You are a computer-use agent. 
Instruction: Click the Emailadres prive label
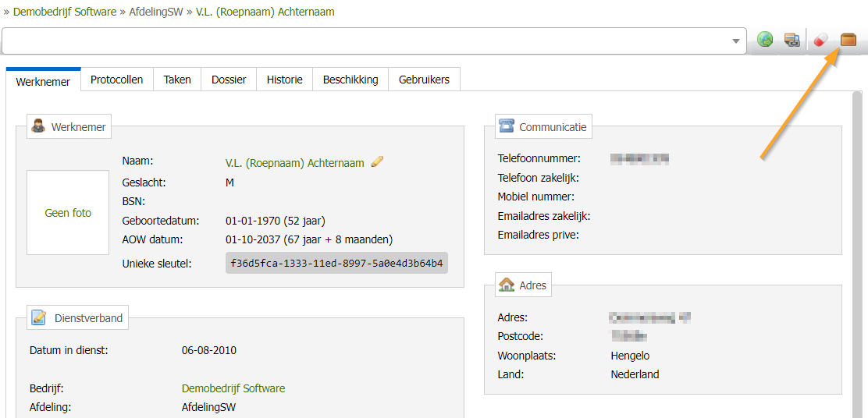point(538,235)
